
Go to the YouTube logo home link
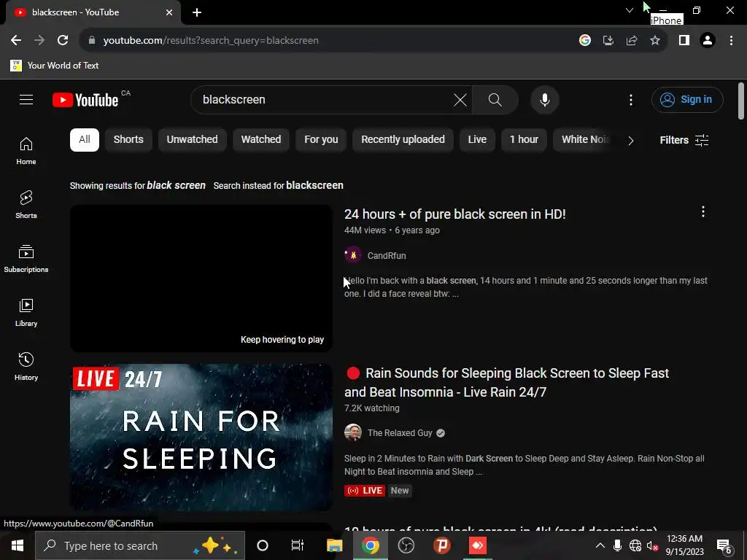(x=85, y=100)
